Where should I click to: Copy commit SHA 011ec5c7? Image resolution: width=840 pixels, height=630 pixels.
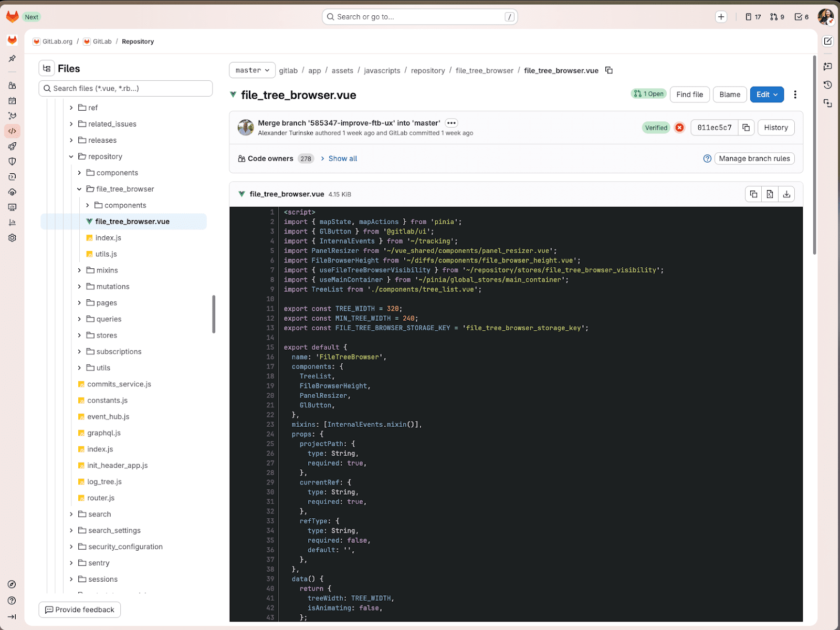(x=746, y=128)
